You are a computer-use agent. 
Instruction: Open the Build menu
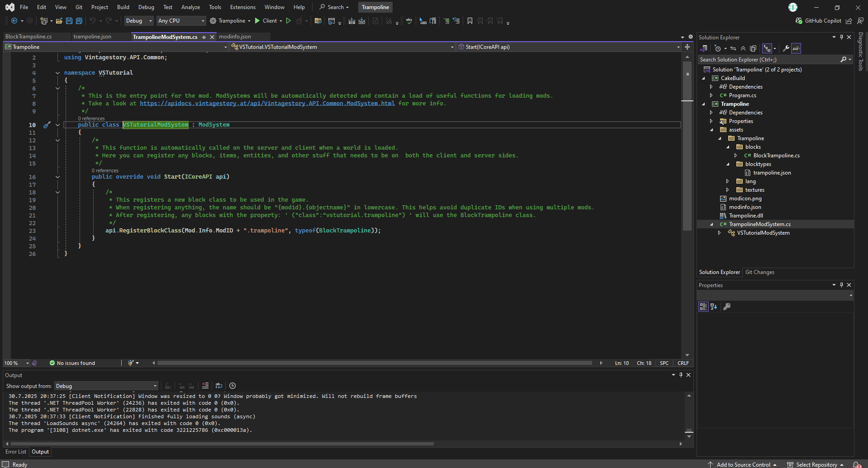click(x=123, y=7)
